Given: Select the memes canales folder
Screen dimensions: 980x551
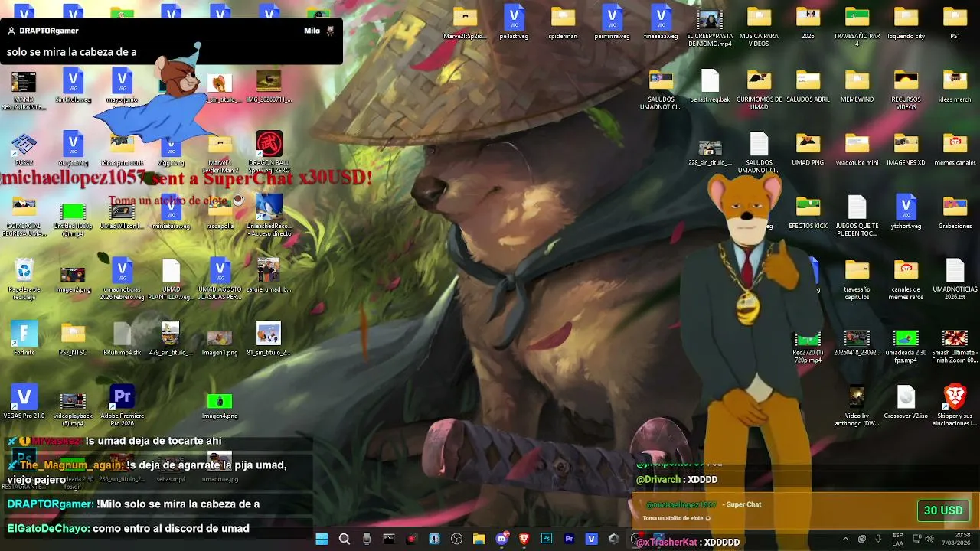Looking at the screenshot, I should (955, 149).
